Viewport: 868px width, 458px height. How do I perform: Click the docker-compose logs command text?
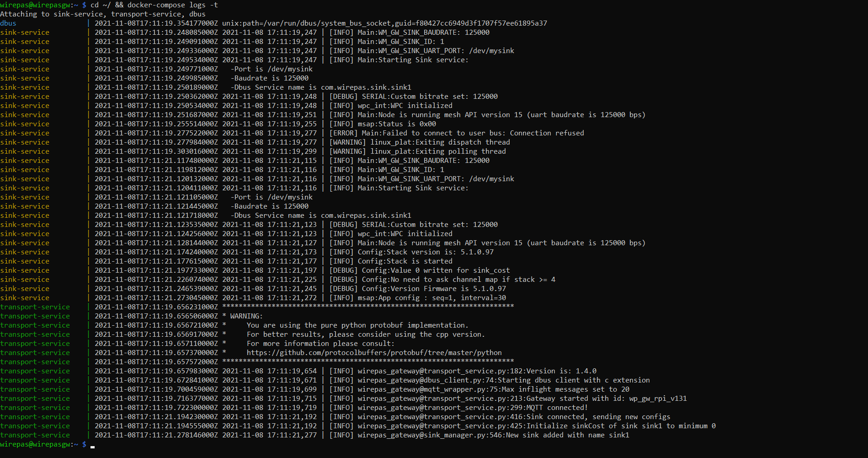[x=154, y=5]
